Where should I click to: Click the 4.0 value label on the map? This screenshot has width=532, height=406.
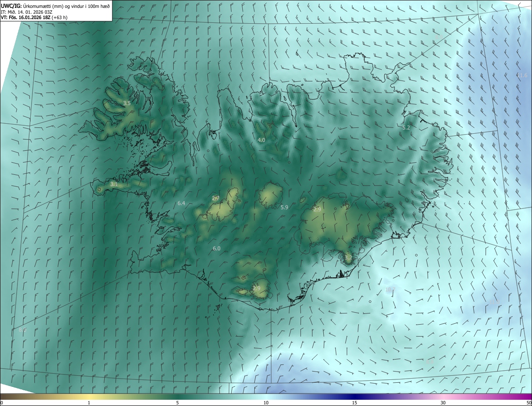[x=261, y=140]
